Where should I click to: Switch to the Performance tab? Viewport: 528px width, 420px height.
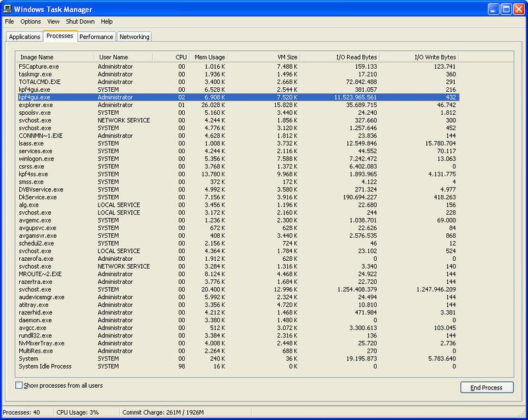coord(96,37)
